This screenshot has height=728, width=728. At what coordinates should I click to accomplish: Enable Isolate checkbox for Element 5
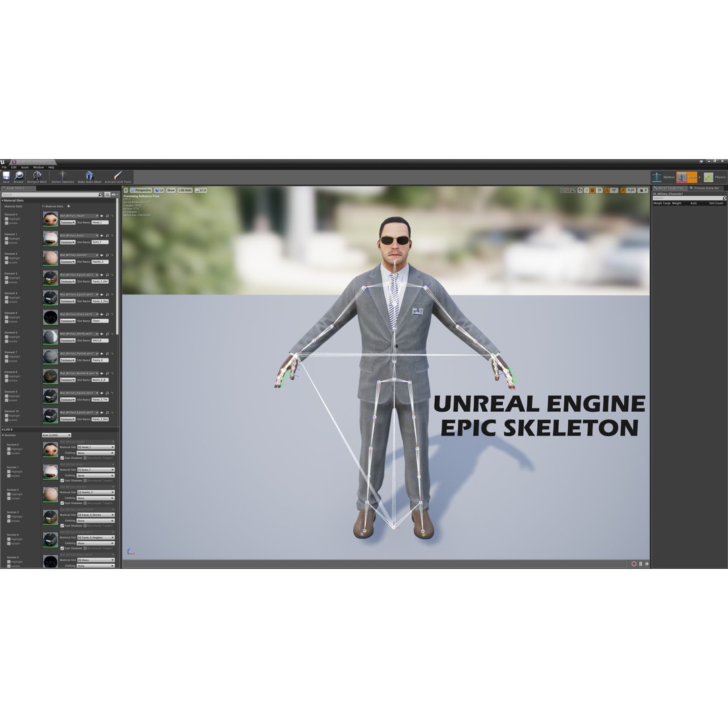7,322
